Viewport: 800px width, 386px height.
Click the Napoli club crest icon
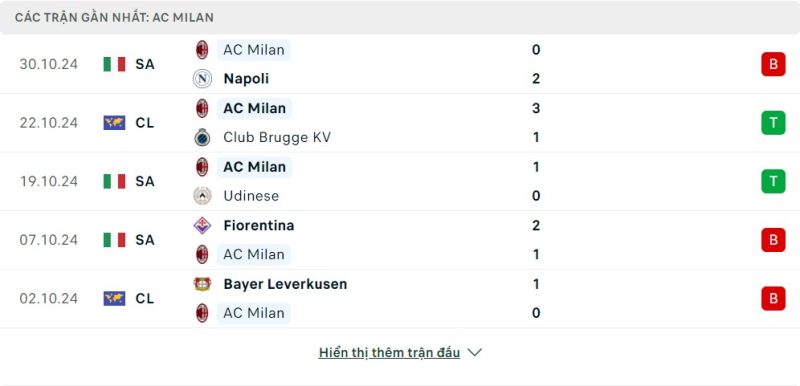pos(202,79)
